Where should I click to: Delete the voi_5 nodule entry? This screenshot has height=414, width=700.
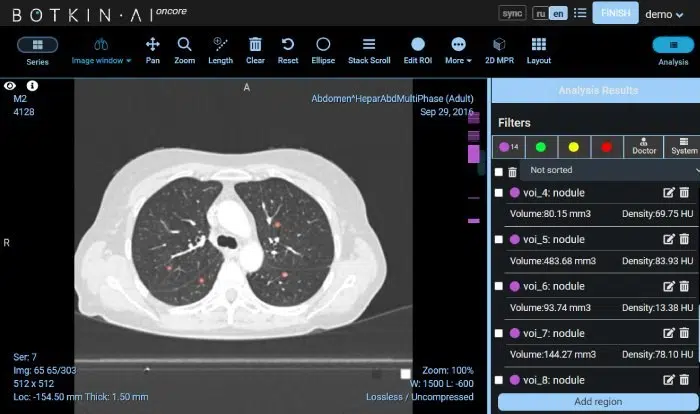point(684,239)
